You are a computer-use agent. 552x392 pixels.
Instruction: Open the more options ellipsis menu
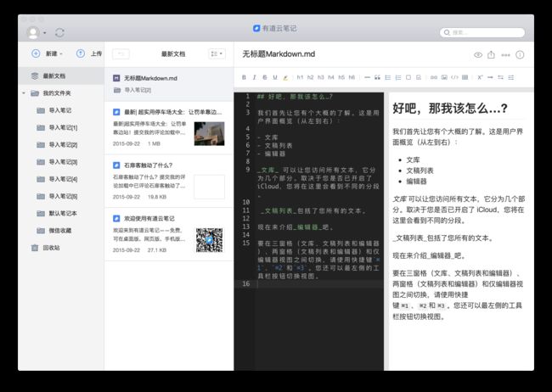click(505, 55)
